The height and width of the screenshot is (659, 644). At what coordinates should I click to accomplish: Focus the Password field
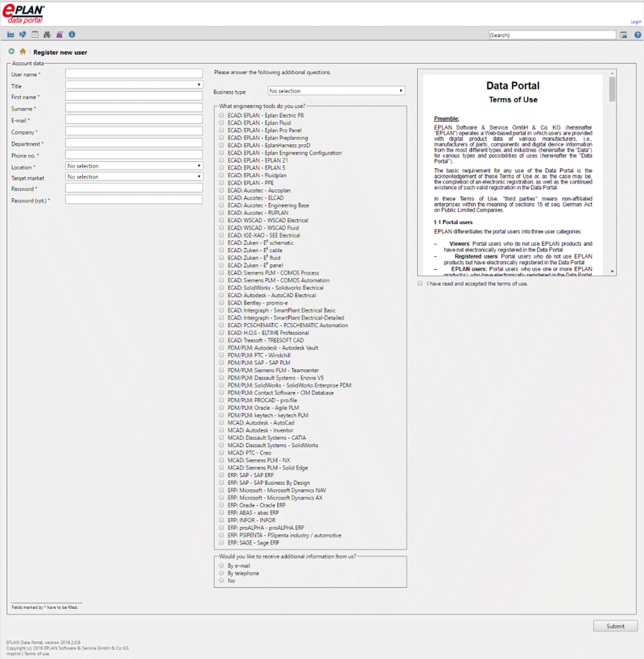pyautogui.click(x=134, y=189)
